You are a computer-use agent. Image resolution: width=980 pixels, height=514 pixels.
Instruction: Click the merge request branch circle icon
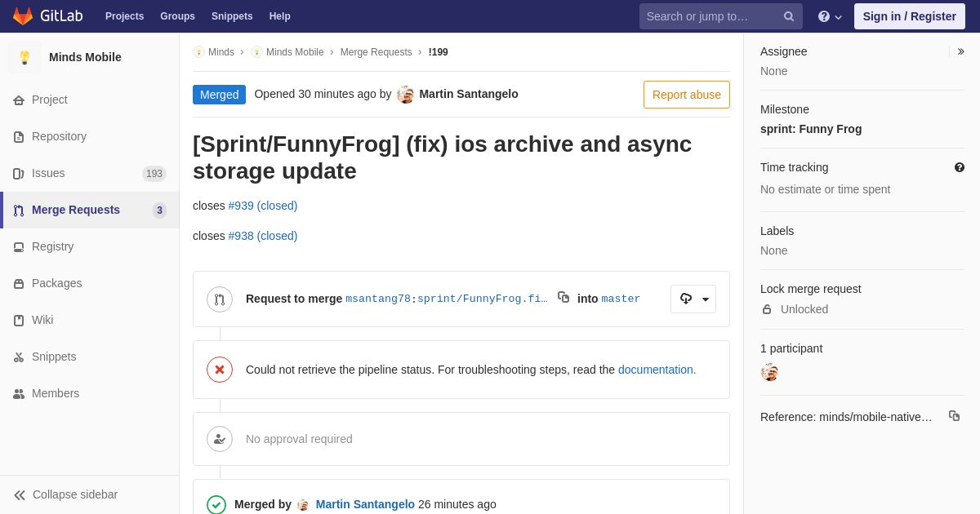coord(220,299)
